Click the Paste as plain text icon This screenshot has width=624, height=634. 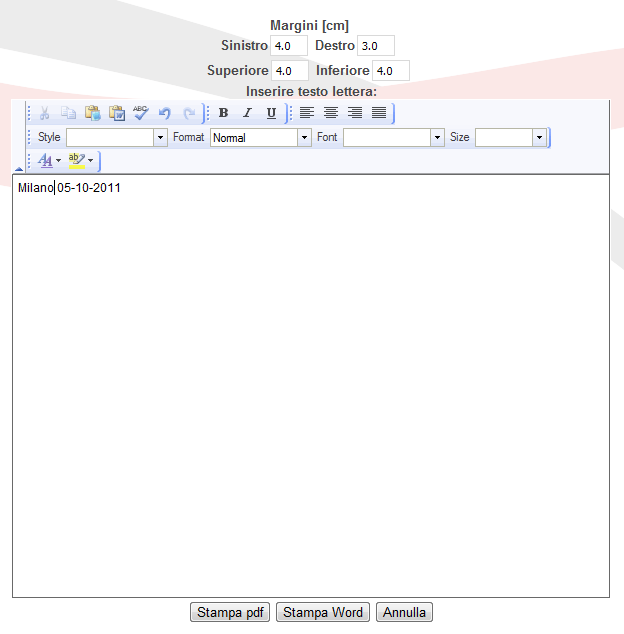click(x=93, y=113)
